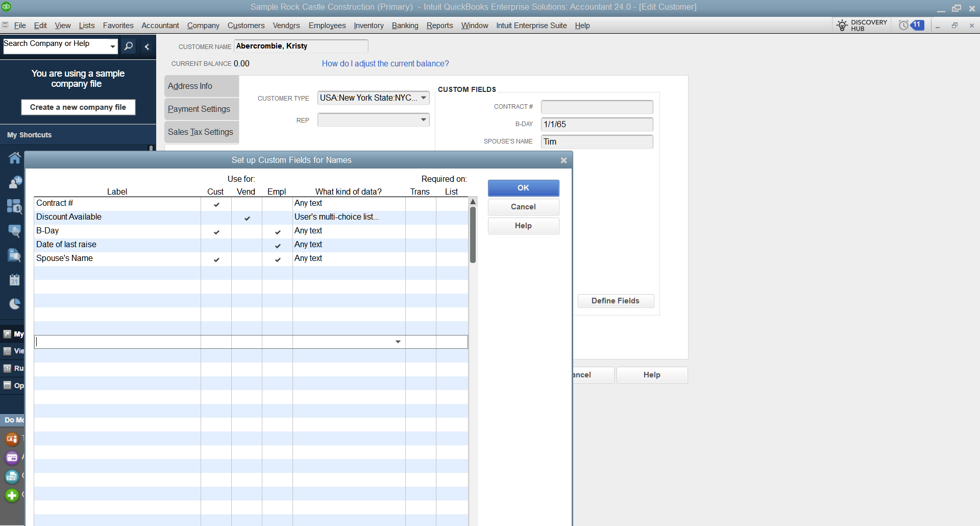Open the current balance adjustment help link

point(385,64)
